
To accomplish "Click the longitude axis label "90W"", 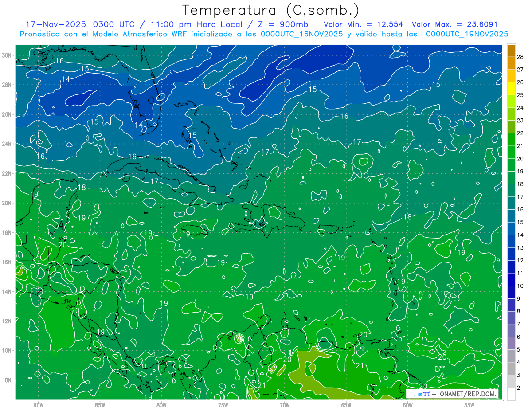I will (x=39, y=405).
